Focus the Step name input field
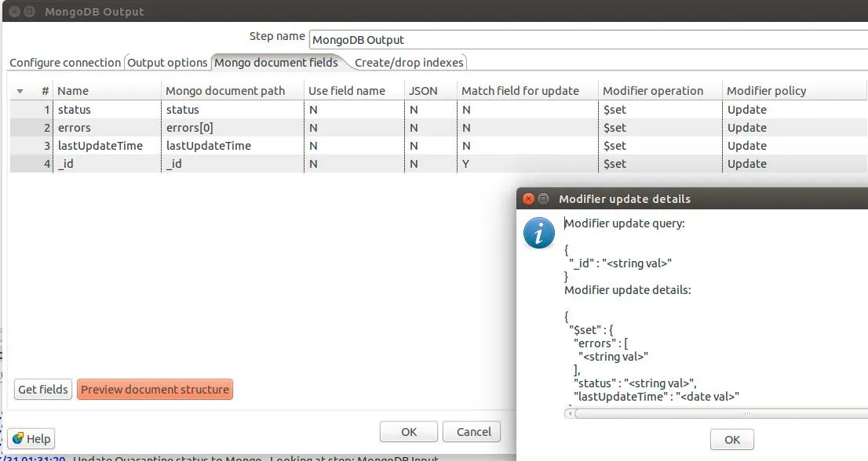Viewport: 868px width, 461px height. pyautogui.click(x=588, y=40)
